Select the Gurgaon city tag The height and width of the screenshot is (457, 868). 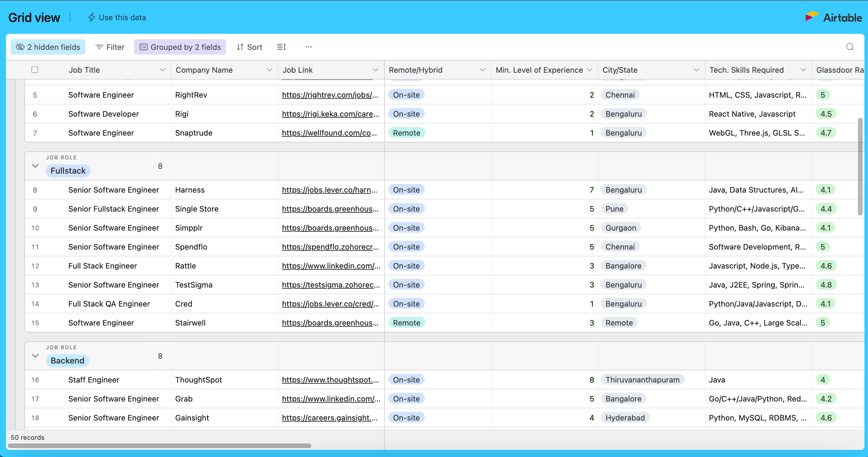point(621,228)
